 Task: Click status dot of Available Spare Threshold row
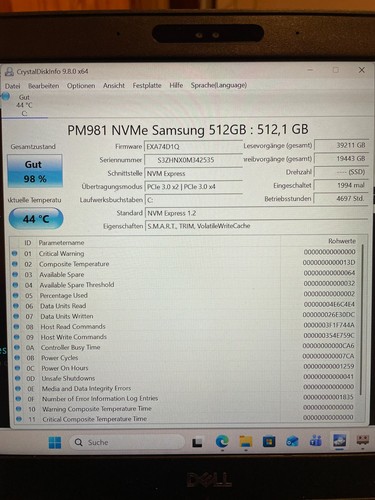pyautogui.click(x=15, y=285)
